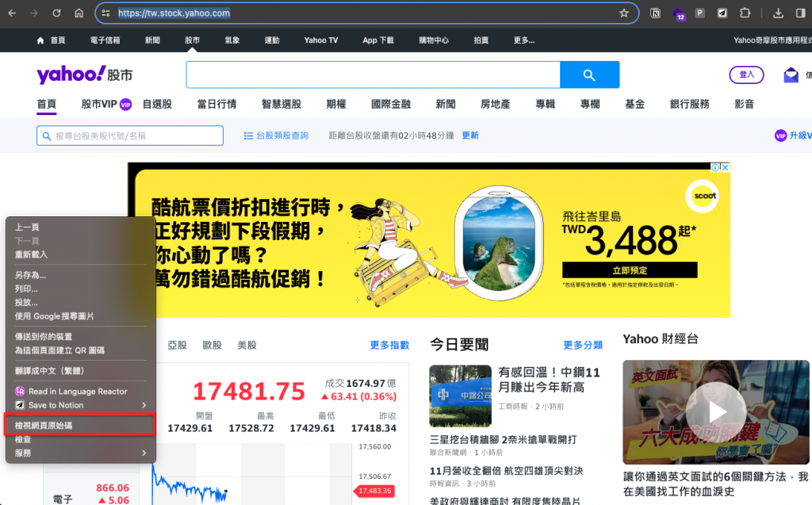The image size is (812, 505).
Task: Reload the page with the refresh icon
Action: click(56, 13)
